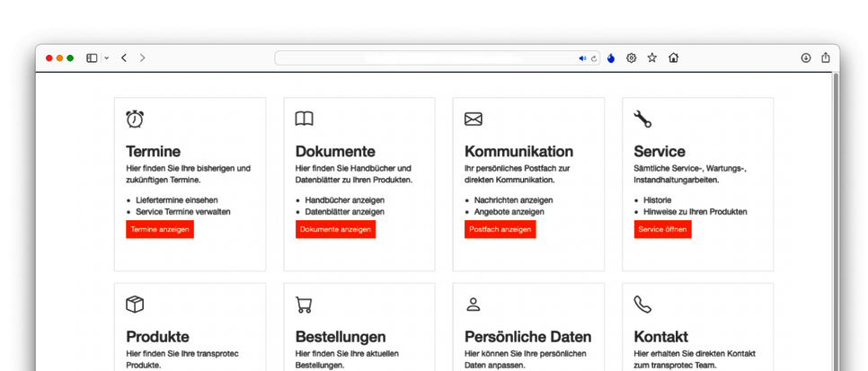Go back with the browser back arrow

tap(124, 57)
